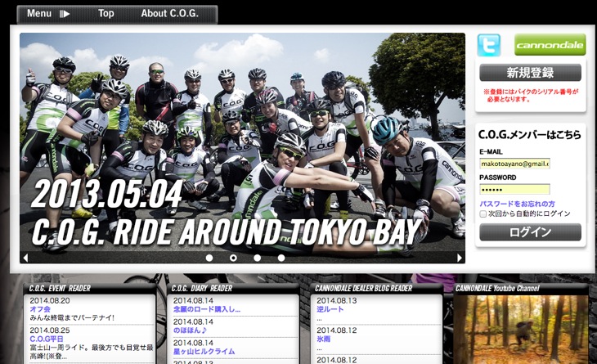Click みんな終電までパーテナイ! description text

(72, 317)
